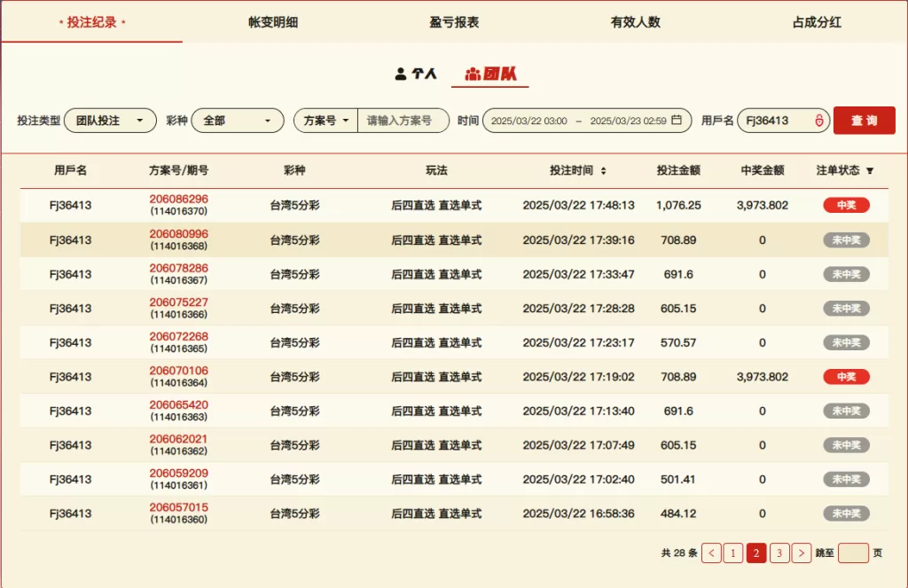
Task: Click issue number (114016370)
Action: click(178, 211)
